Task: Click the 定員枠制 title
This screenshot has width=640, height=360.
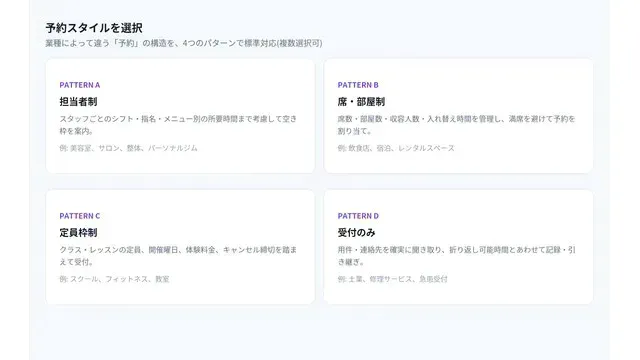Action: [78, 233]
